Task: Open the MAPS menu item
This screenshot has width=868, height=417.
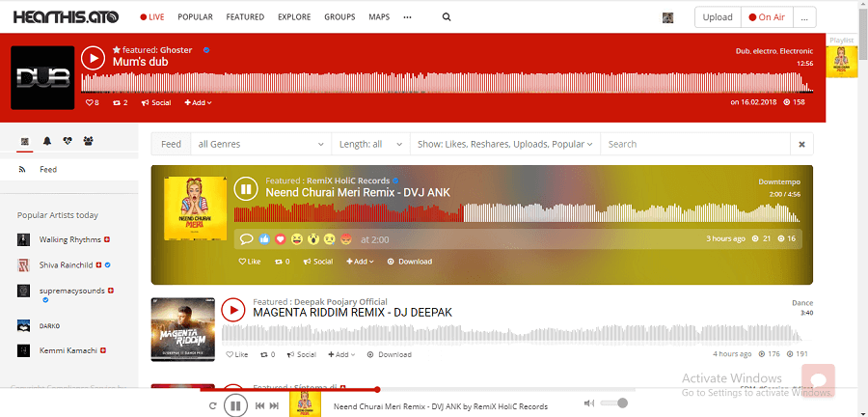Action: tap(379, 17)
